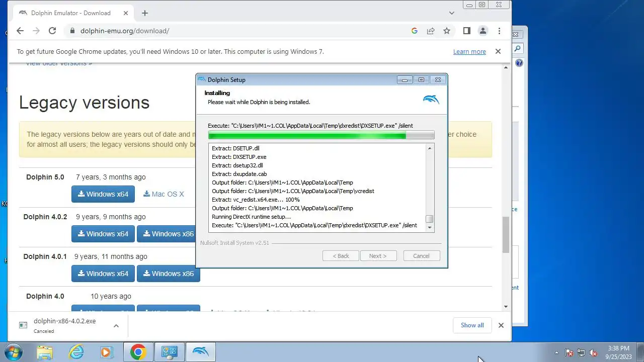644x362 pixels.
Task: Download Dolphin 4.0.1 Windows x86
Action: (169, 274)
